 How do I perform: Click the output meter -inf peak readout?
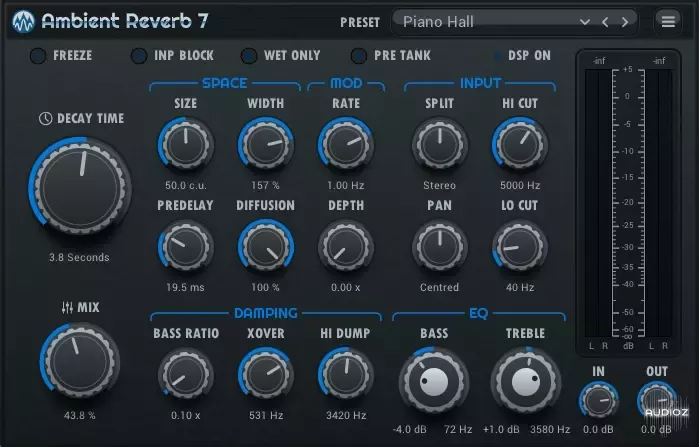coord(659,61)
